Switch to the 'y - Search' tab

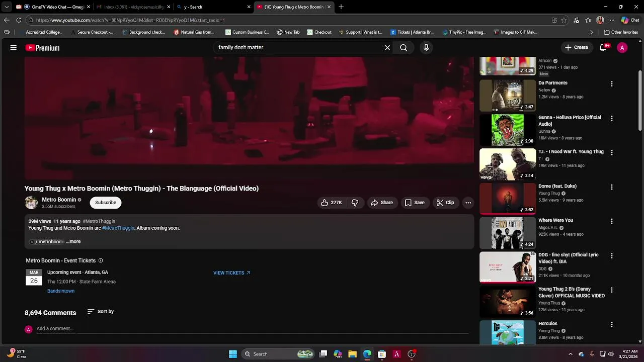(213, 7)
